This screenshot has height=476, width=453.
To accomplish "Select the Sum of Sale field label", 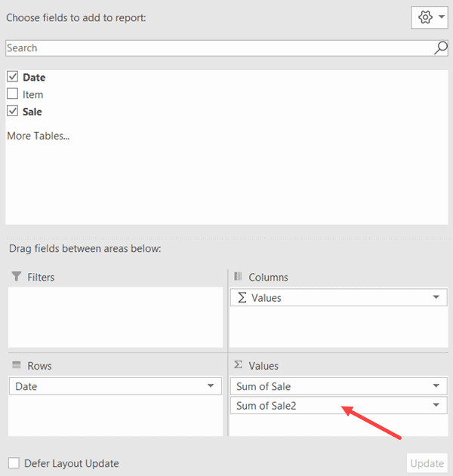I will (263, 386).
